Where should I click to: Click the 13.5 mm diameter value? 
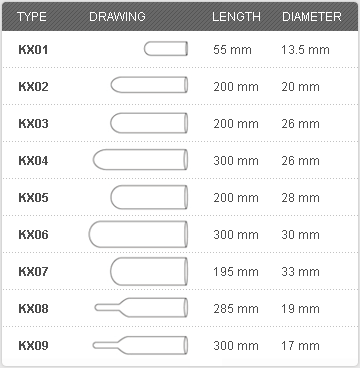[305, 50]
